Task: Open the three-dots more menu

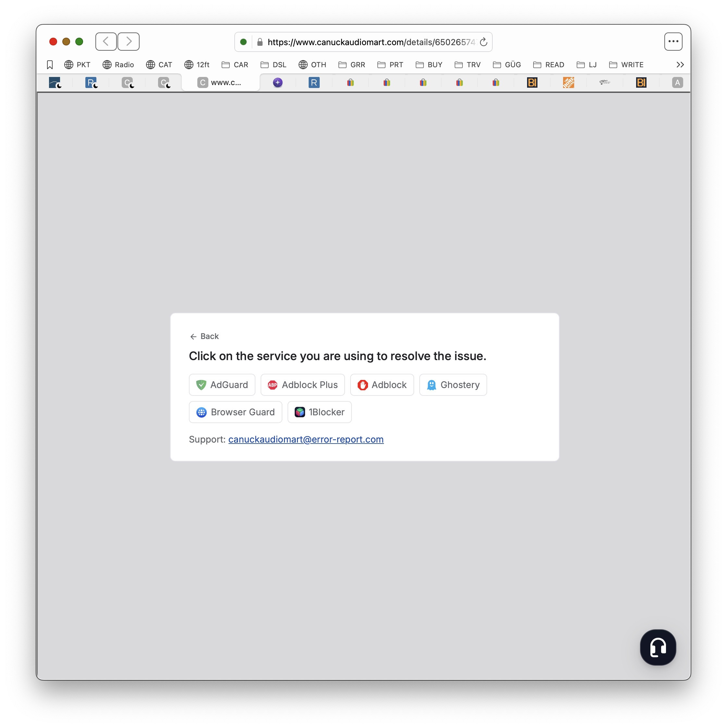Action: 673,42
